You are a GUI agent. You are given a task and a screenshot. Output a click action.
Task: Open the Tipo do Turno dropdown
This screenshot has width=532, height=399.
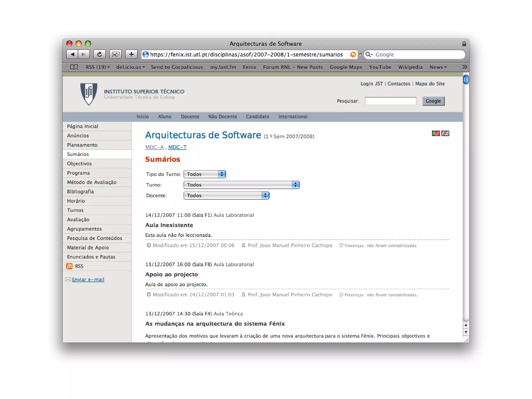pyautogui.click(x=205, y=174)
